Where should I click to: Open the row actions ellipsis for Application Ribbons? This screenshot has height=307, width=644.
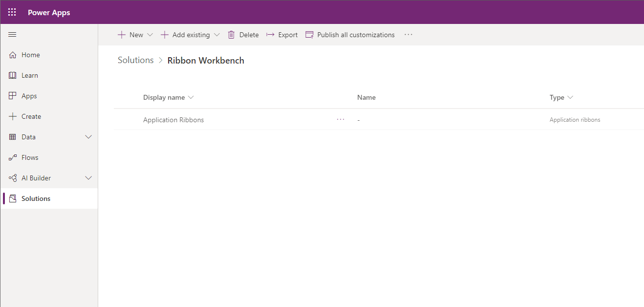(341, 119)
